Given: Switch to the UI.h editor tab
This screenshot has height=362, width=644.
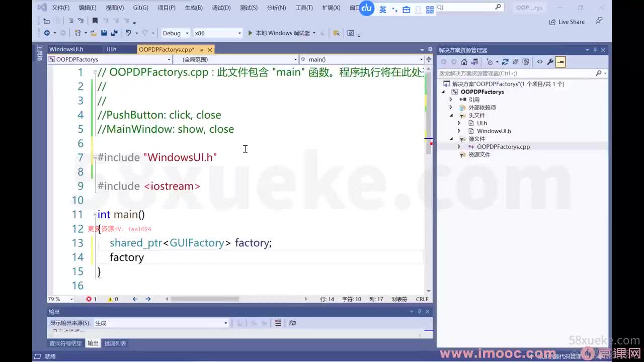Looking at the screenshot, I should [x=111, y=49].
